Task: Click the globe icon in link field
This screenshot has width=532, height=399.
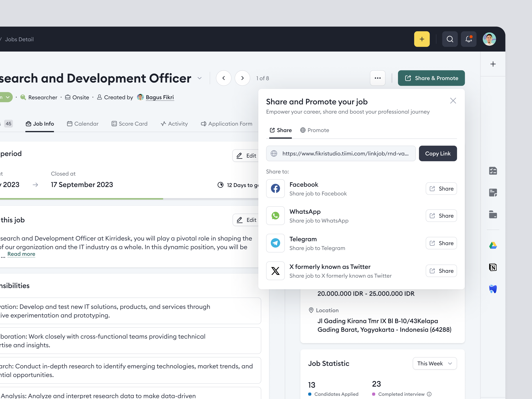Action: pos(274,153)
